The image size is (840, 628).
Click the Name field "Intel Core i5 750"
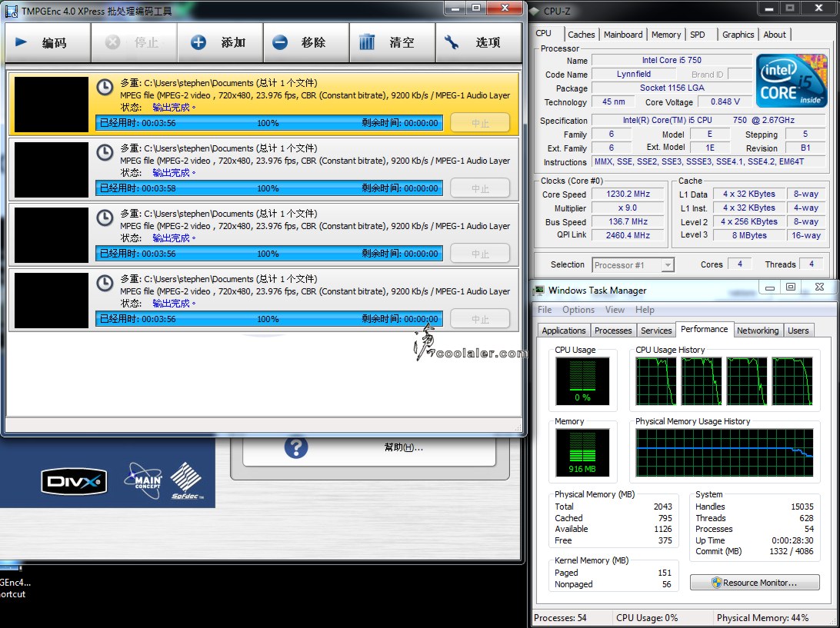[x=672, y=60]
